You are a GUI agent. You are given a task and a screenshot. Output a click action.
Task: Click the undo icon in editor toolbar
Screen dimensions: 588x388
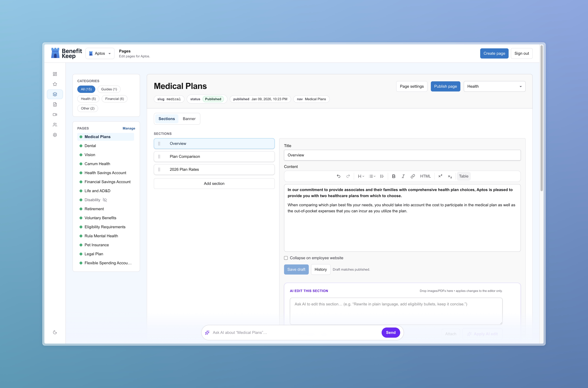tap(339, 176)
